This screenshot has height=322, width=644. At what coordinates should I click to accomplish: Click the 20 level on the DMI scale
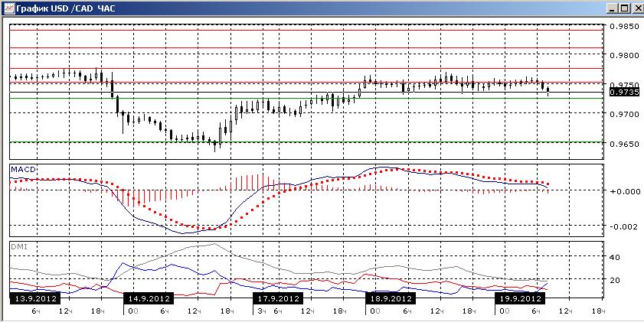(615, 280)
